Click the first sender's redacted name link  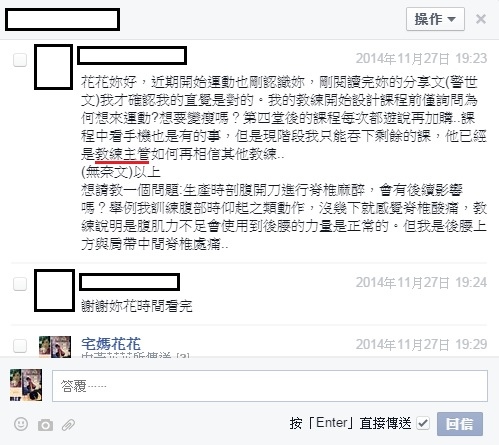point(132,55)
